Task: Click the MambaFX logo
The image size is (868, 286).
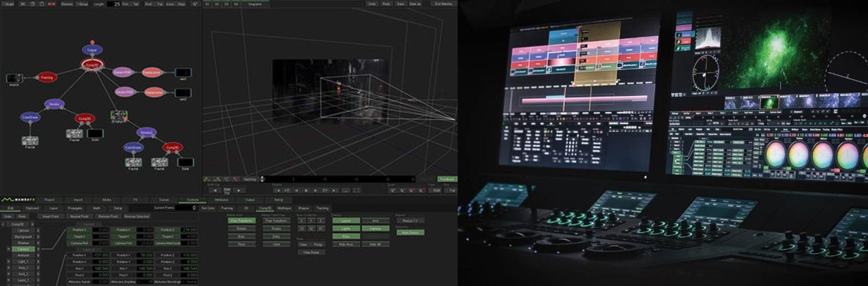Action: pos(19,200)
